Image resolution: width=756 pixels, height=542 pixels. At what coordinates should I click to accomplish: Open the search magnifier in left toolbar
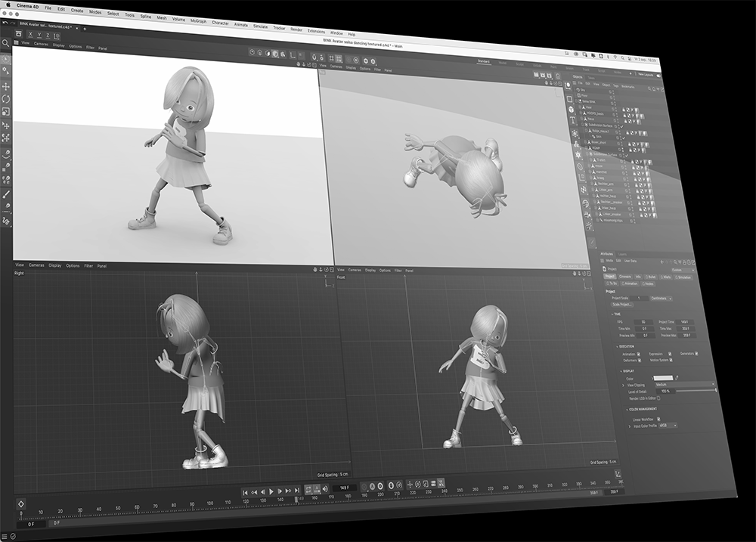click(5, 43)
